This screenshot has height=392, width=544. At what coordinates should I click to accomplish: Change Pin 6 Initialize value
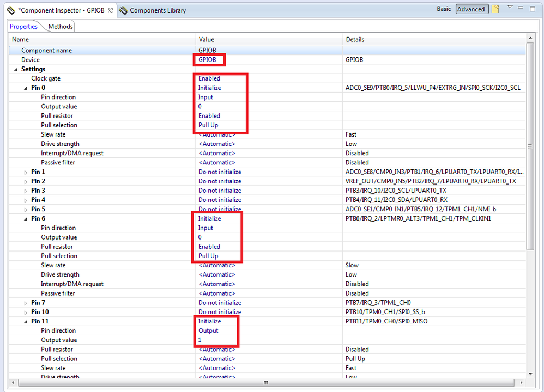209,218
